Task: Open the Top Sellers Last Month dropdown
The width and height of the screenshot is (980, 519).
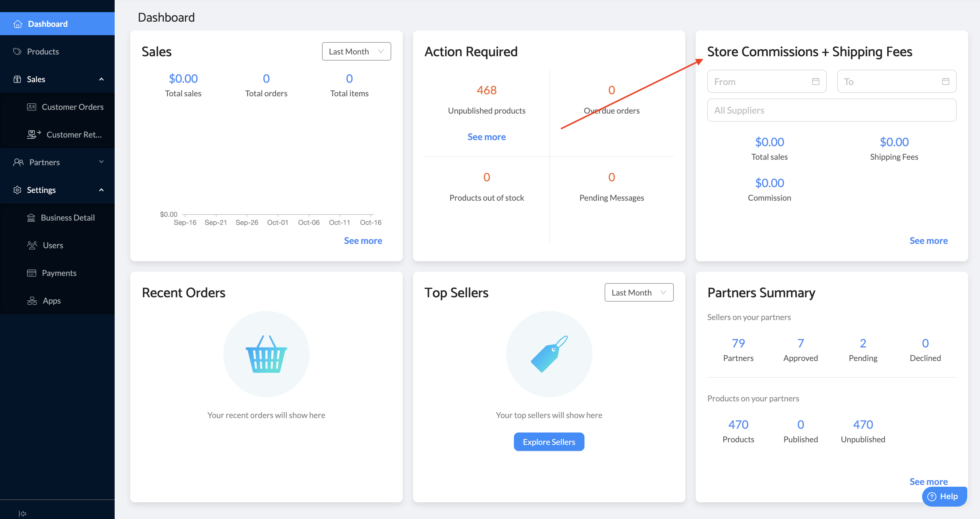Action: coord(638,292)
